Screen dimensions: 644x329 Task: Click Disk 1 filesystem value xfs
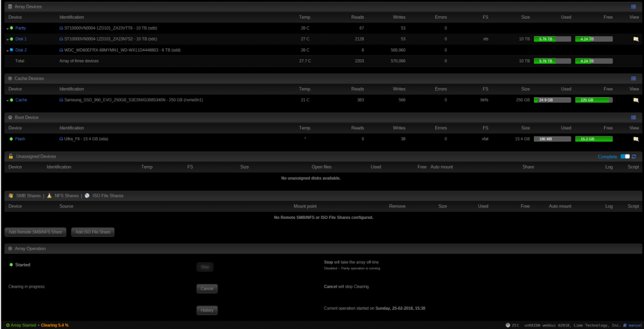point(486,39)
